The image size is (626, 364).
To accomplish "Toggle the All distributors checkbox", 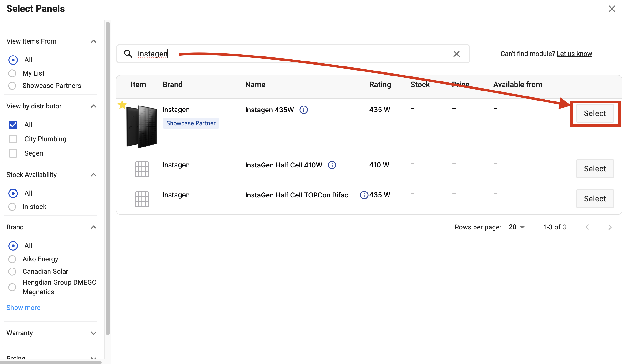I will point(13,125).
